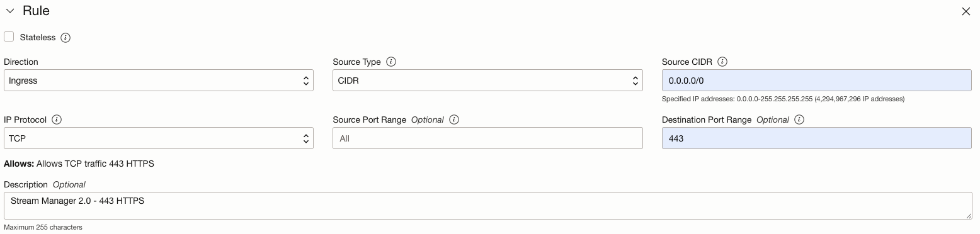Enable the Stateless checkbox
This screenshot has height=234, width=980.
pyautogui.click(x=9, y=37)
